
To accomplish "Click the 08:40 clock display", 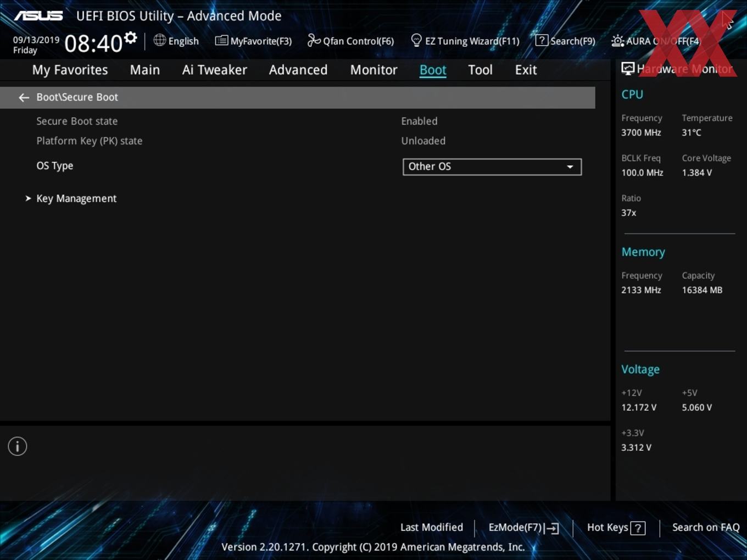I will tap(93, 43).
